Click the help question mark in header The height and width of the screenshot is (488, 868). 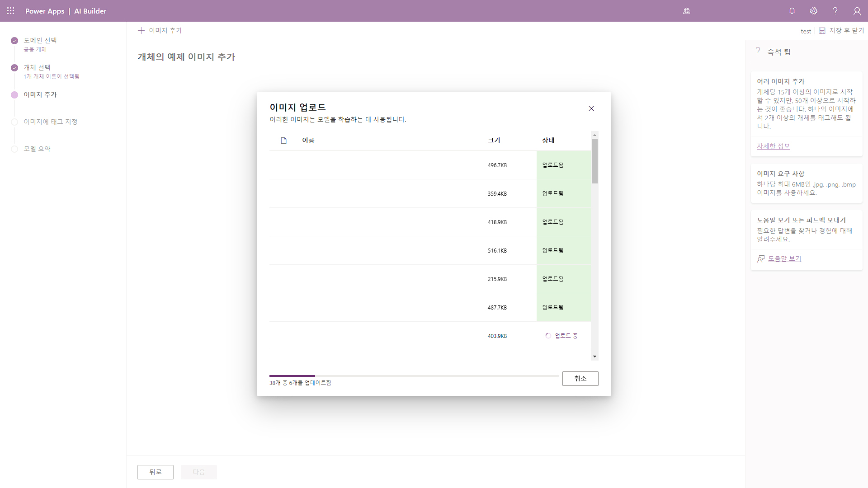pyautogui.click(x=835, y=11)
